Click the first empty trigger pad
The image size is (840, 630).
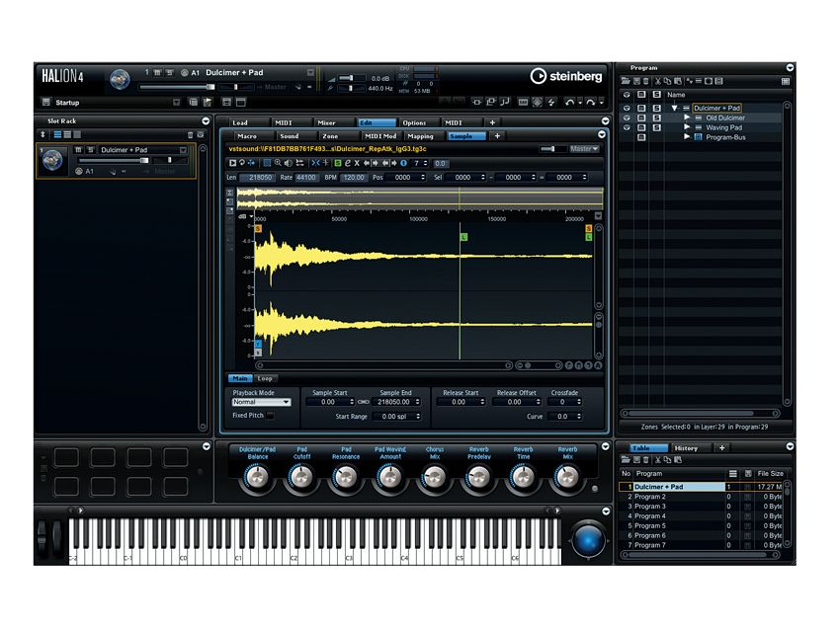coord(66,457)
